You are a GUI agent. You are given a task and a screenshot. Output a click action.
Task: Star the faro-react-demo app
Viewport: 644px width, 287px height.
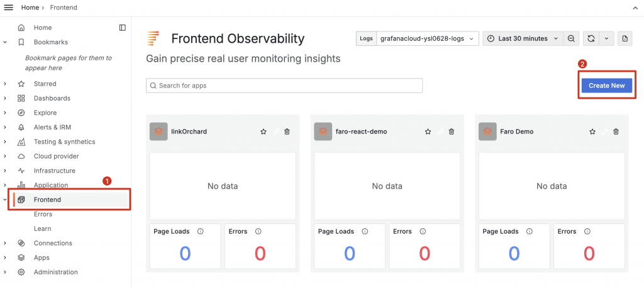point(428,132)
